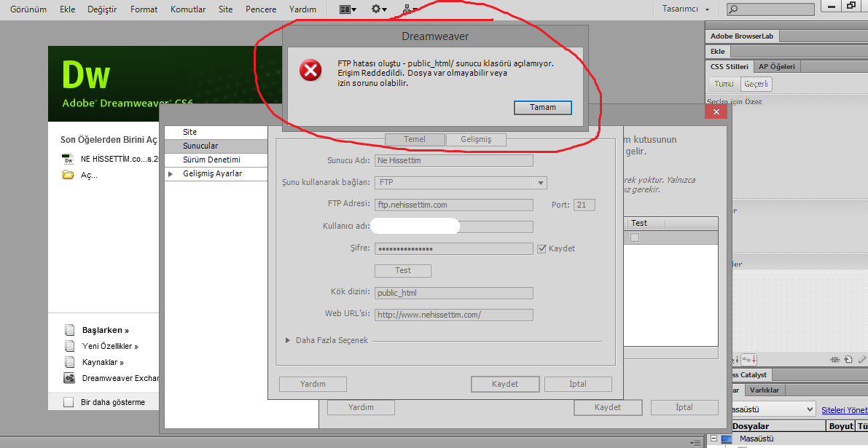868x448 pixels.
Task: Click the Geçerli button in CSS panel
Action: 756,84
